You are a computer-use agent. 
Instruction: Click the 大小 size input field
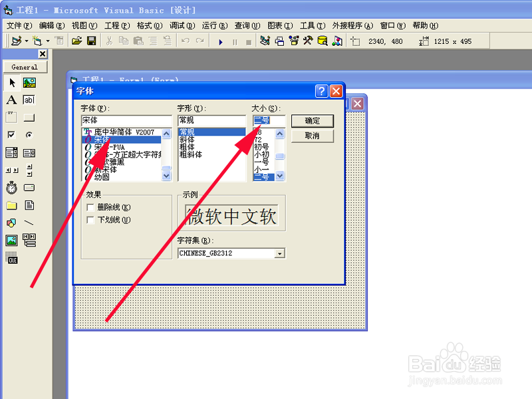pos(269,120)
